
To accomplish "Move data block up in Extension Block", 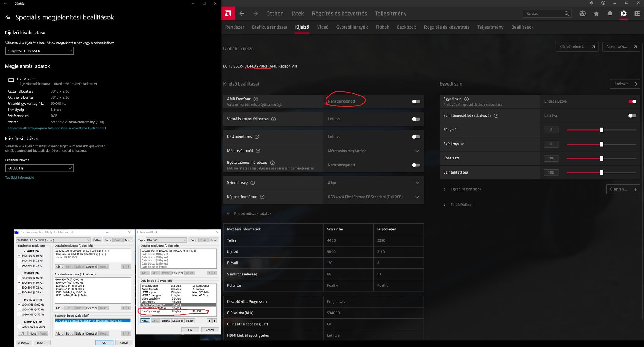I will click(209, 321).
